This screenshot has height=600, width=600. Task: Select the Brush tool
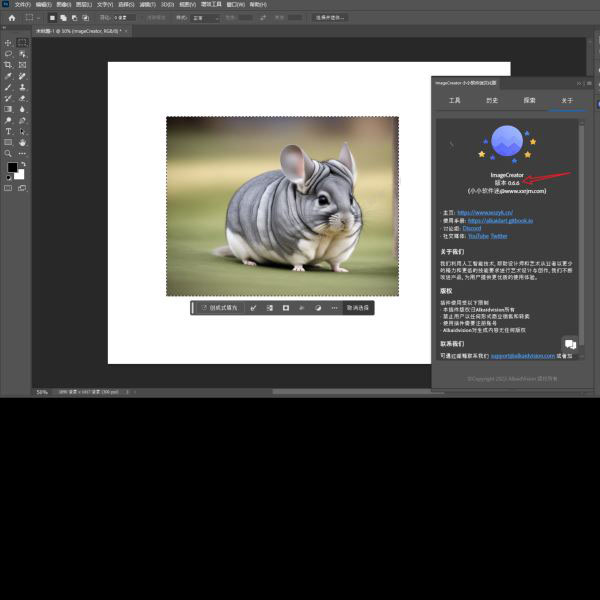coord(8,87)
